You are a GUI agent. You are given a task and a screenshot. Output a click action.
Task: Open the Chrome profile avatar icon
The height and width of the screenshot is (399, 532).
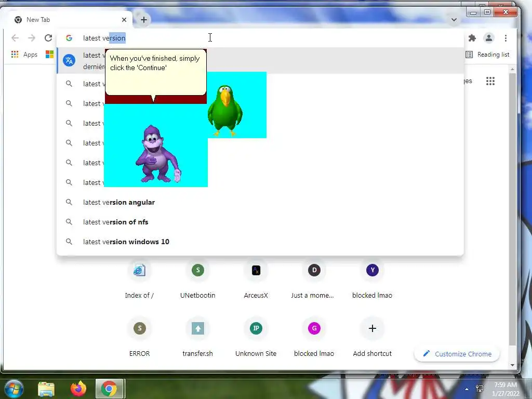(x=488, y=38)
